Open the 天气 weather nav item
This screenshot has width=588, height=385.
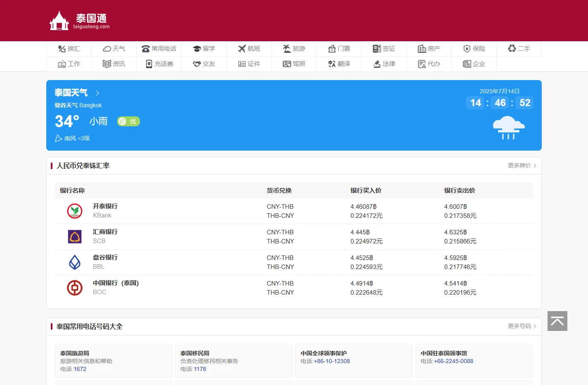click(x=114, y=49)
